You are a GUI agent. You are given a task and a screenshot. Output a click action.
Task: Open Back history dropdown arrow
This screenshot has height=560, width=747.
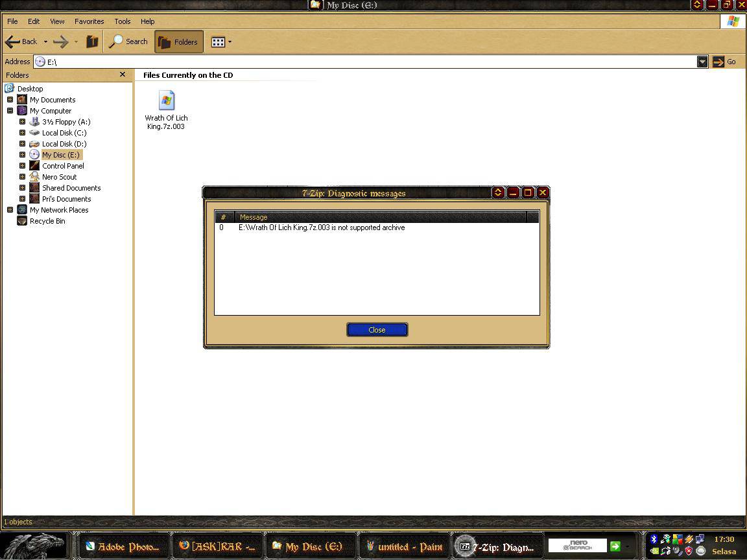tap(46, 42)
